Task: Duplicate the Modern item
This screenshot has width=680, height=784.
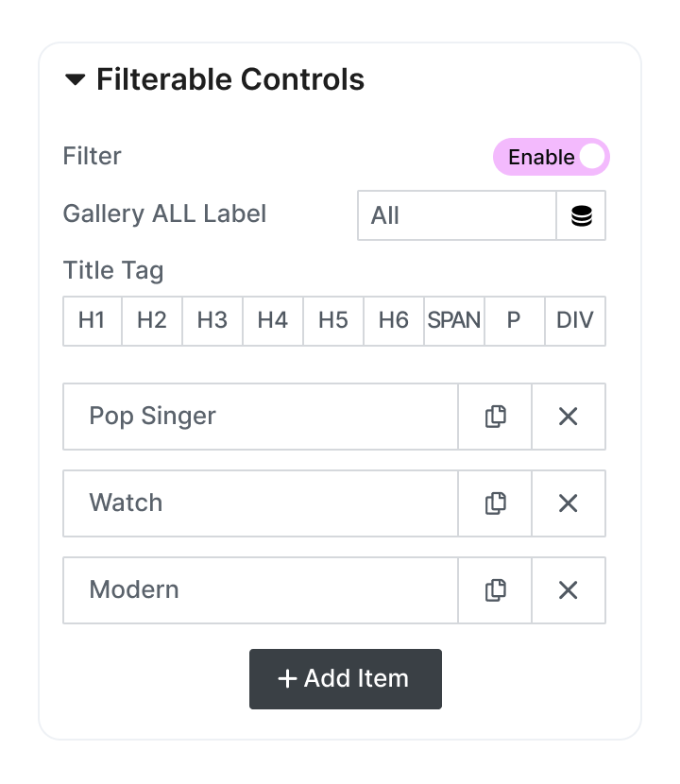Action: (x=495, y=590)
